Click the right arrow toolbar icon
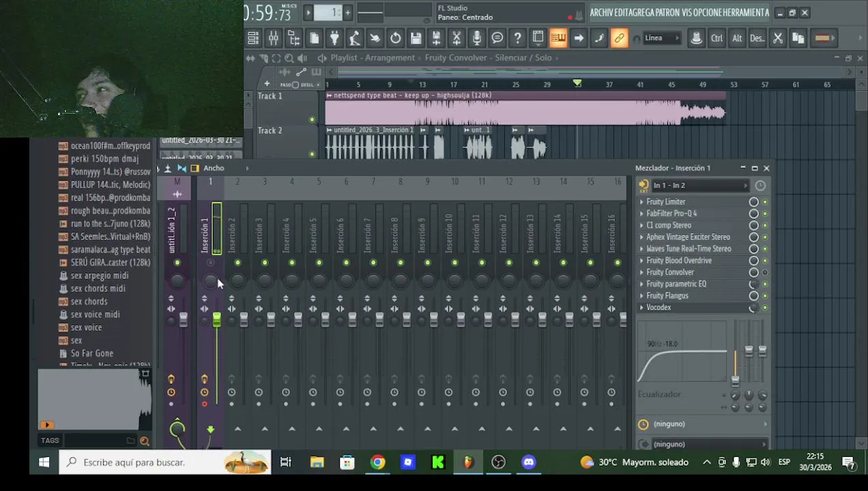868x491 pixels. coord(579,38)
